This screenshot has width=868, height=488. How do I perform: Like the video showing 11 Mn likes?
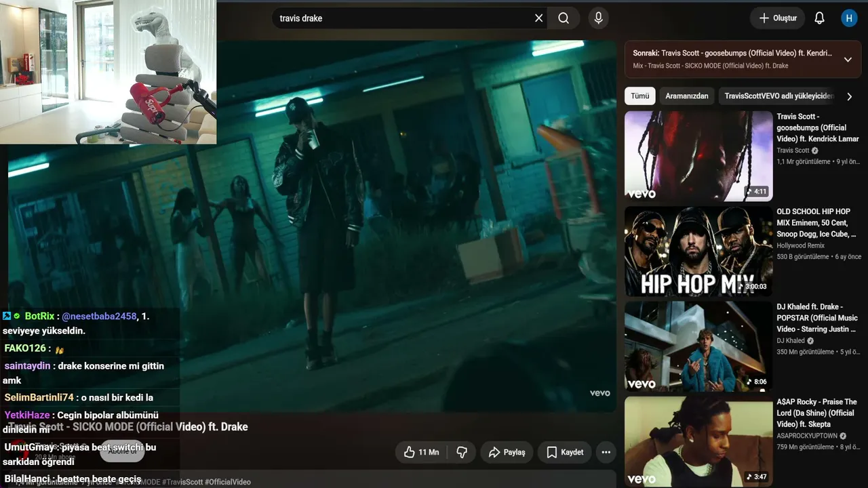point(420,452)
